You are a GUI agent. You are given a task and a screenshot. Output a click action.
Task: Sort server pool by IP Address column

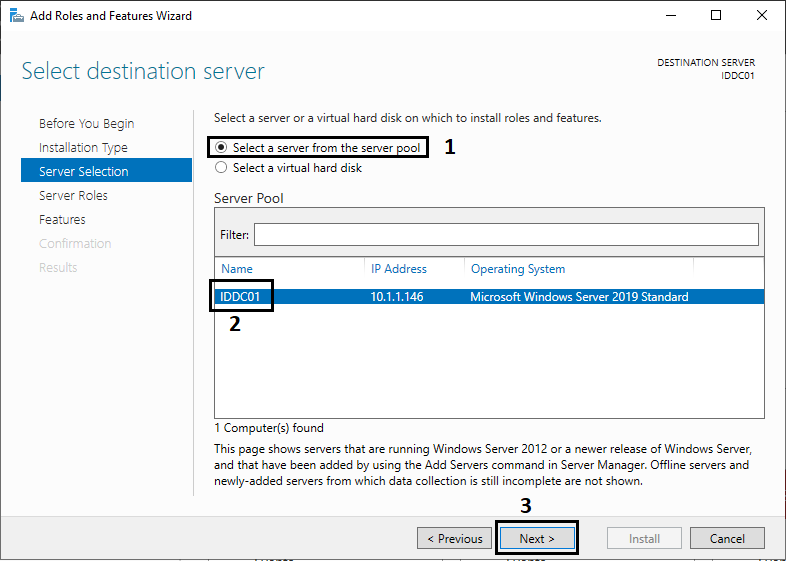399,269
